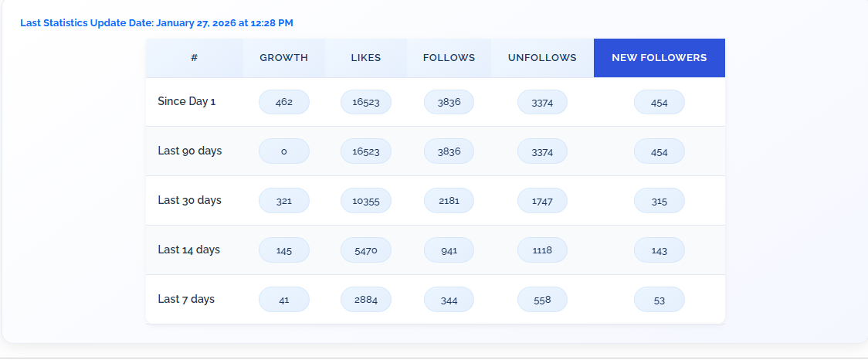868x360 pixels.
Task: Click the GROWTH column header
Action: (x=284, y=58)
